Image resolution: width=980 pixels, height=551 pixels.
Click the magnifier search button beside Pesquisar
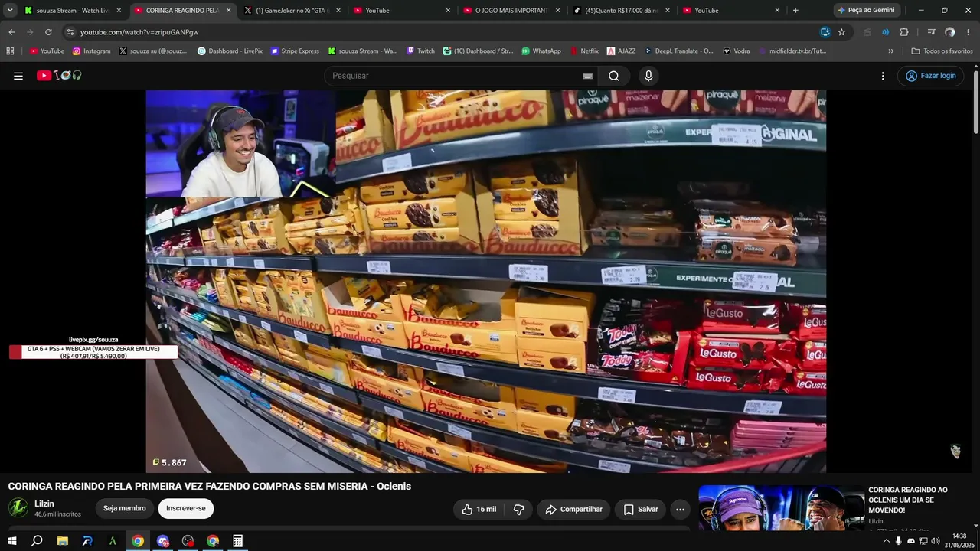tap(614, 76)
